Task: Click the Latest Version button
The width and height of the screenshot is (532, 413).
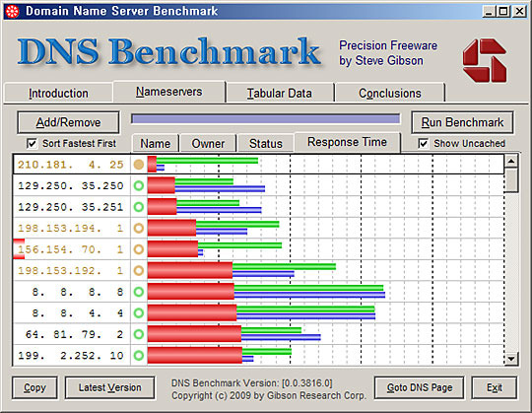Action: coord(110,387)
